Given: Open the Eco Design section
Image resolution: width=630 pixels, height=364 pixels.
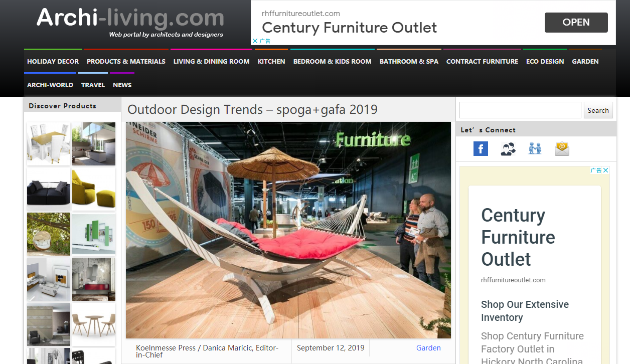Looking at the screenshot, I should coord(545,61).
